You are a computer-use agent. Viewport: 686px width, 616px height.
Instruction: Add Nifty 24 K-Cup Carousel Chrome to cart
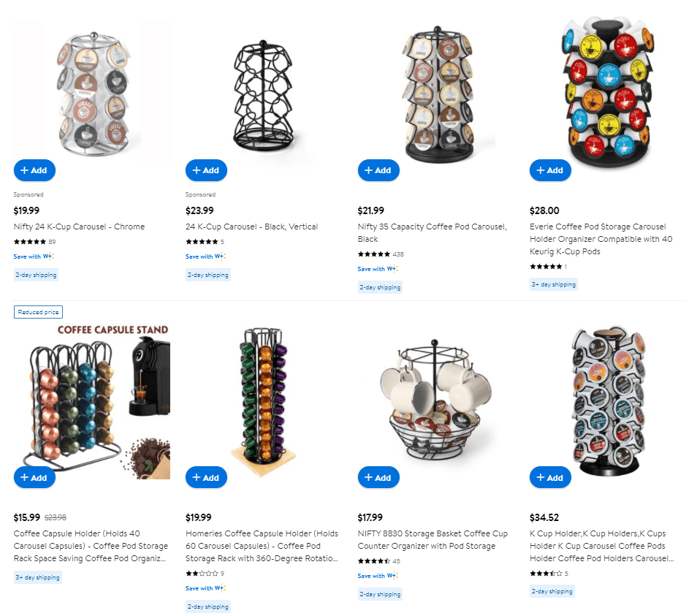click(x=34, y=170)
